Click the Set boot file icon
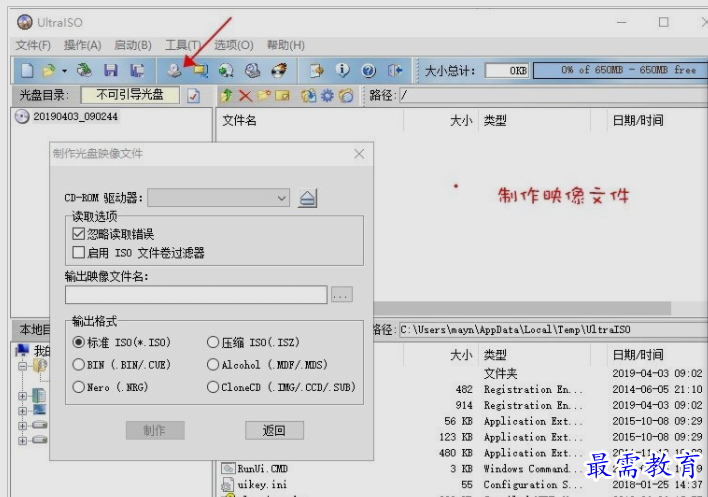Viewport: 708px width, 497px height. tap(346, 95)
